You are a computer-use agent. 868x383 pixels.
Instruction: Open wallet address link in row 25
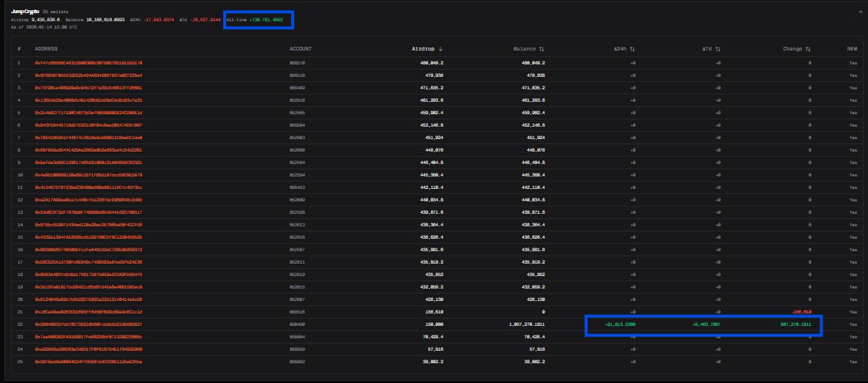tap(89, 361)
